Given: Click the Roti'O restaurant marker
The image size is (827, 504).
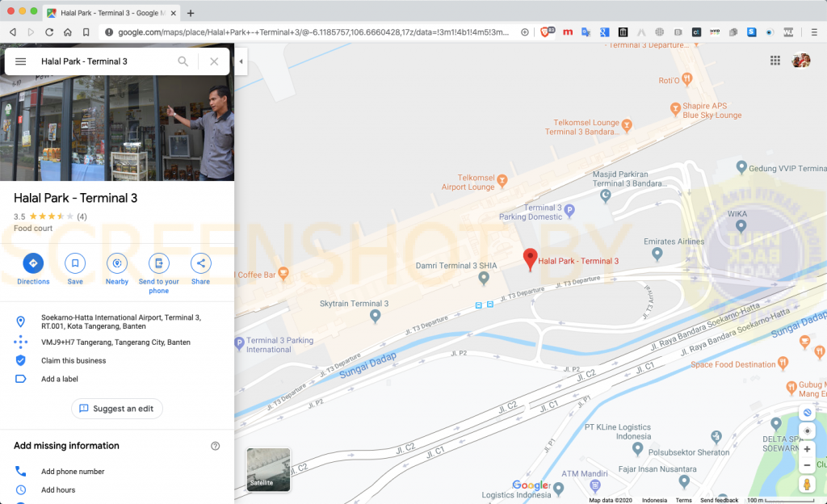Looking at the screenshot, I should coord(686,80).
